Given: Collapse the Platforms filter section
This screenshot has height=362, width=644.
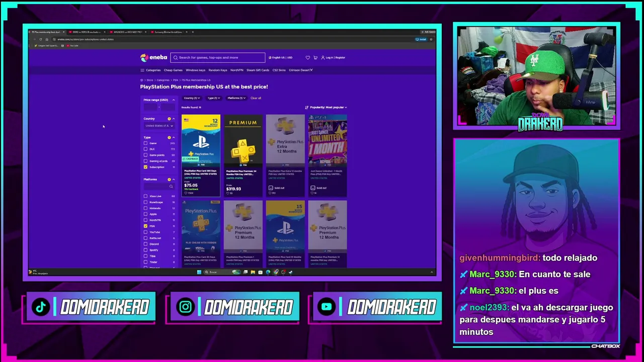Looking at the screenshot, I should pyautogui.click(x=174, y=179).
